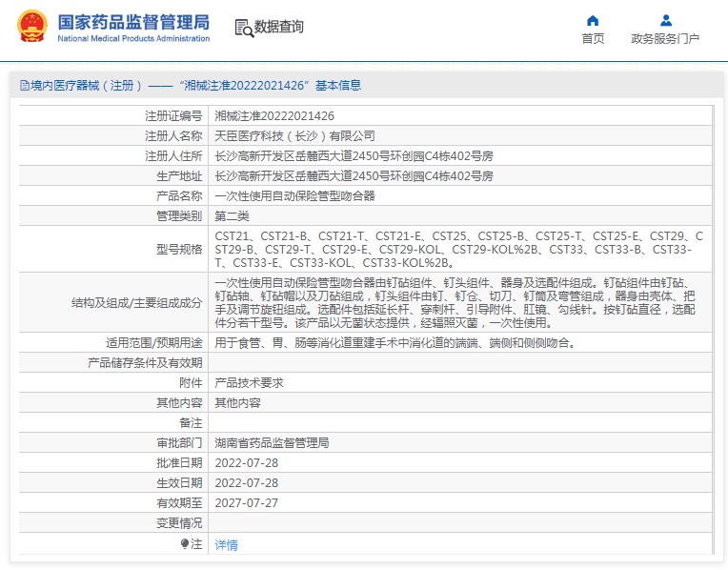
Task: Click the 注册证编号 row label
Action: click(x=173, y=115)
